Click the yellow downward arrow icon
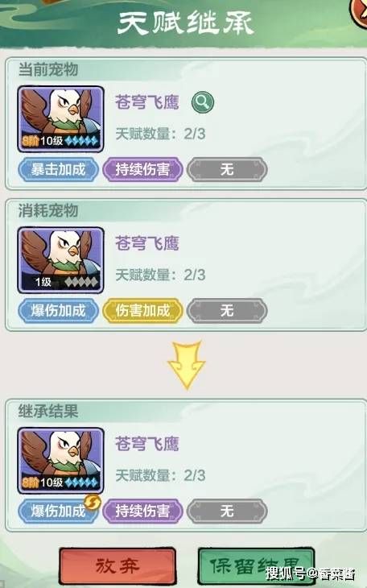Screen dimensions: 367x588 click(x=186, y=365)
